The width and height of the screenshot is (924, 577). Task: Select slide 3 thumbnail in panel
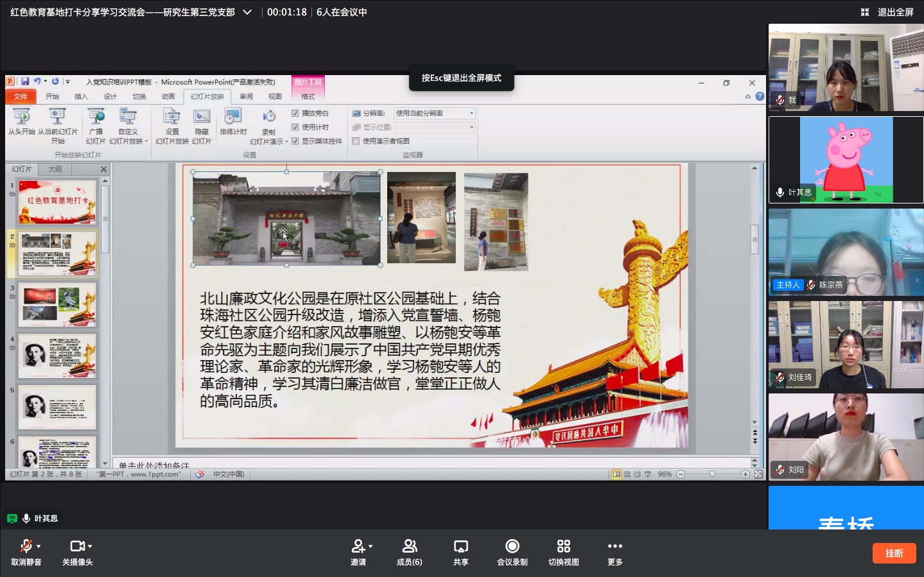tap(57, 304)
